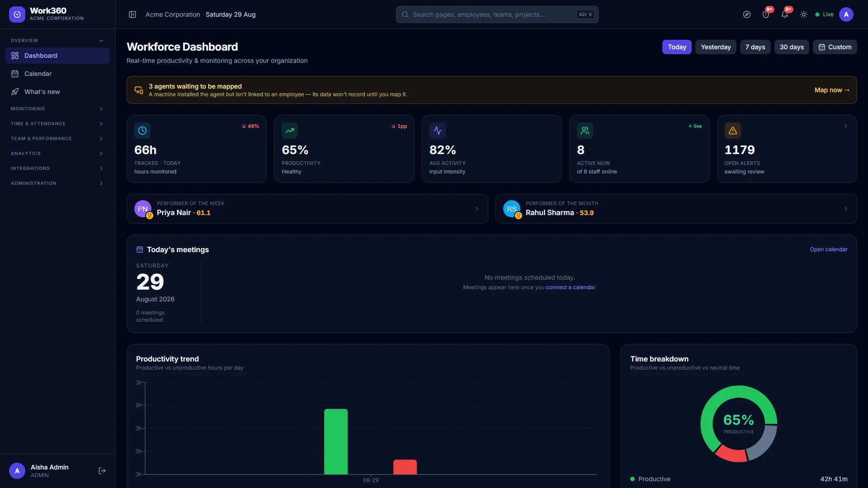Screen dimensions: 868x488
Task: Click the Map now link
Action: click(x=832, y=90)
